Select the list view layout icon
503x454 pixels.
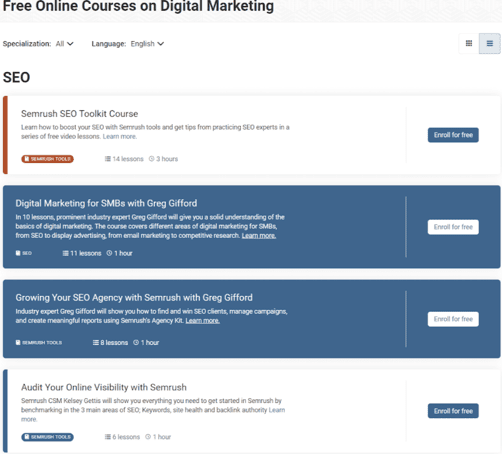[x=489, y=43]
